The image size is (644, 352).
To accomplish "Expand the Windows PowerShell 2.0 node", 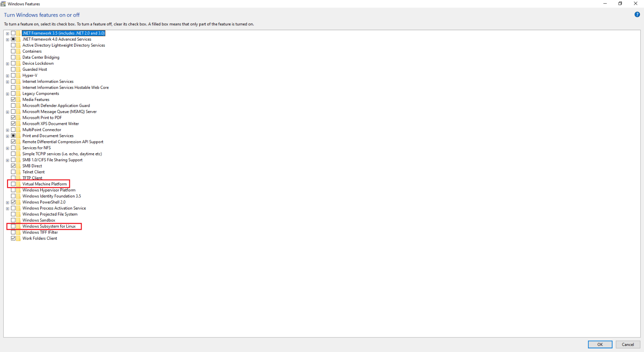I will click(x=7, y=202).
